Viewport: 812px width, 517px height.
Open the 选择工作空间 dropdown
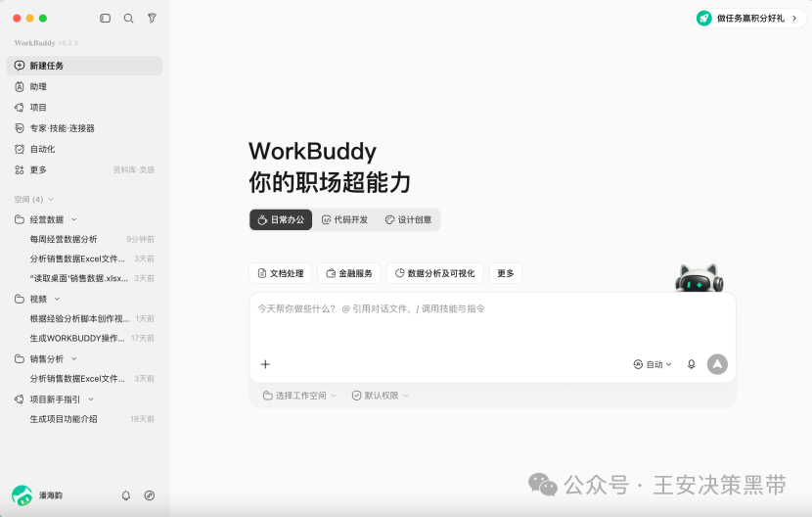[x=299, y=396]
